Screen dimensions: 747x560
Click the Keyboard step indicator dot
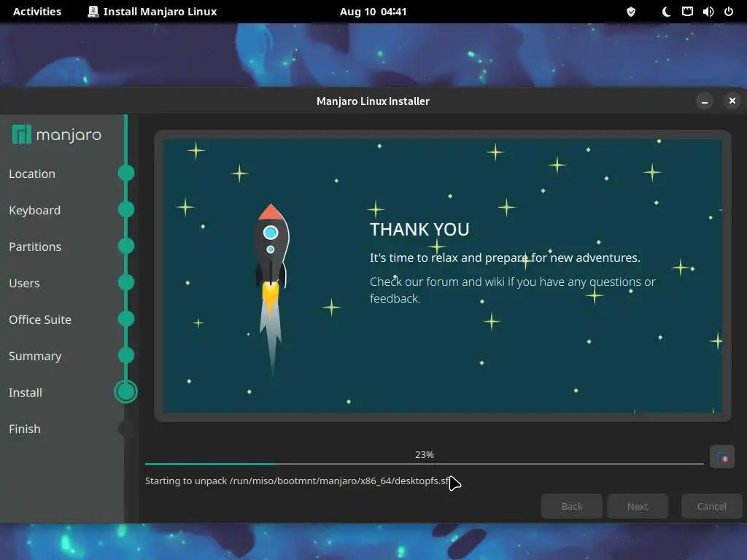(x=126, y=209)
